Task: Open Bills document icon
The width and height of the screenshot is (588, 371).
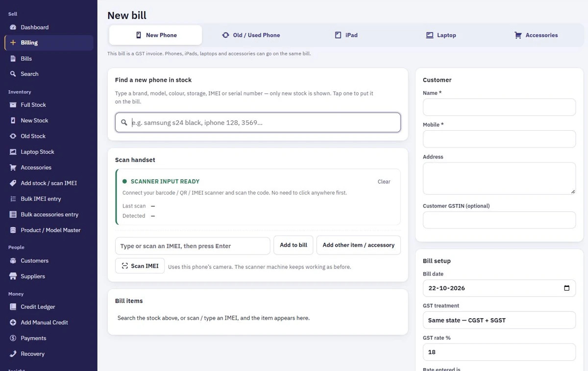Action: pyautogui.click(x=13, y=59)
